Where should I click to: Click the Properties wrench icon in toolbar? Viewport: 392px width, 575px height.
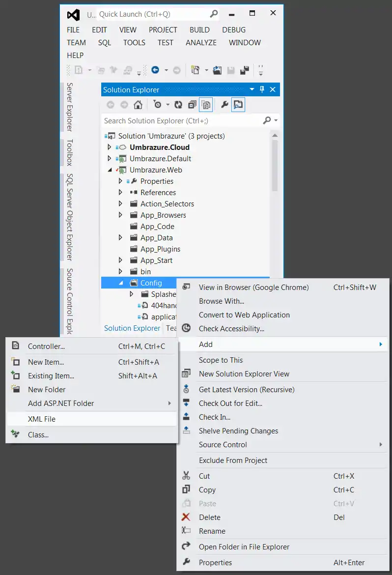pyautogui.click(x=225, y=105)
